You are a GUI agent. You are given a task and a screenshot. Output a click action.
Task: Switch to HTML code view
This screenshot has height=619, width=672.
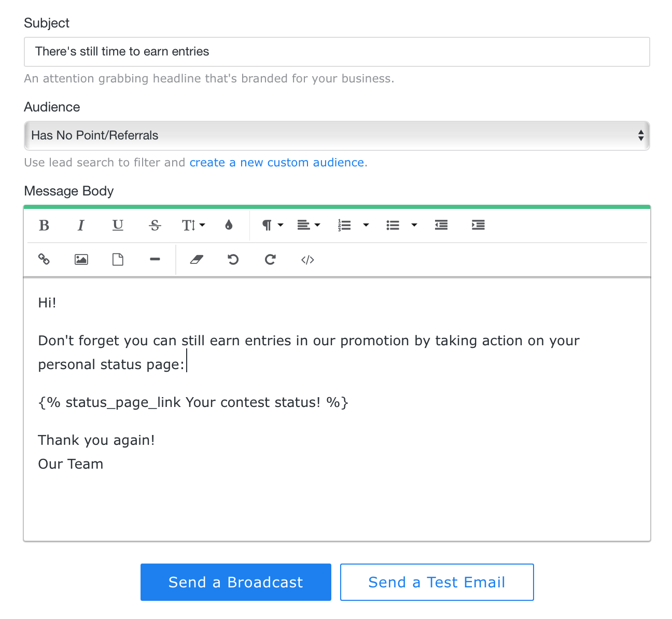[x=307, y=259]
